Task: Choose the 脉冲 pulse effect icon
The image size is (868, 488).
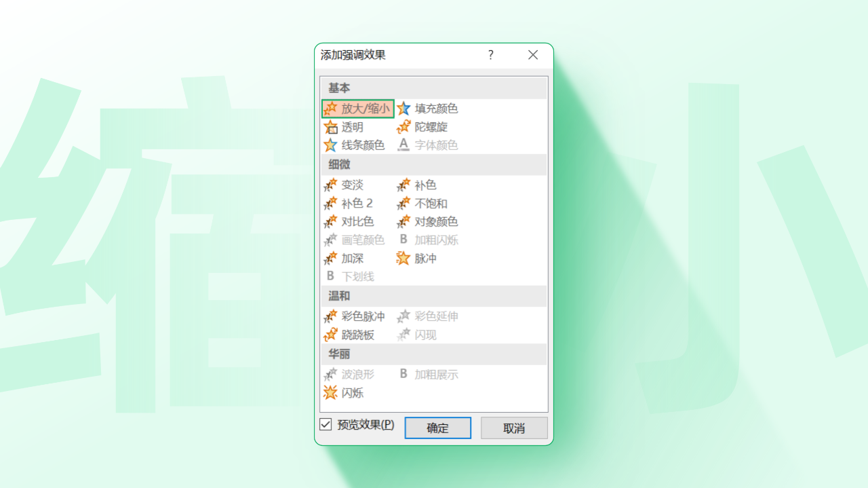Action: coord(403,259)
